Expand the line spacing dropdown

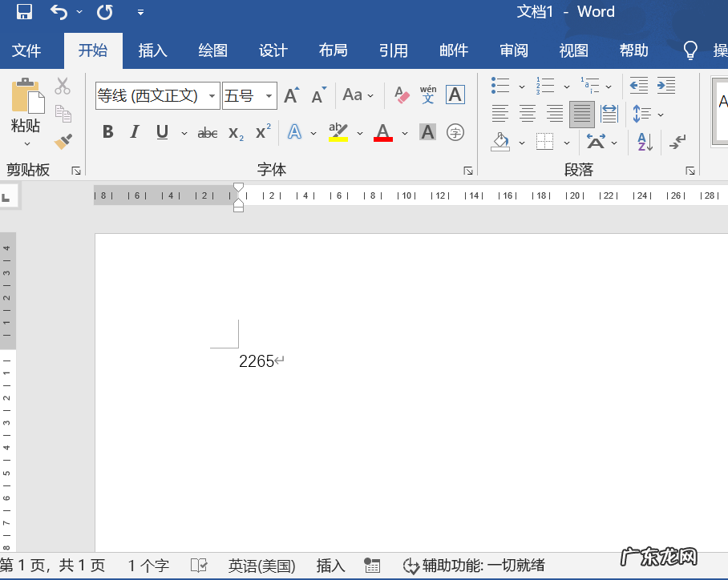tap(661, 115)
